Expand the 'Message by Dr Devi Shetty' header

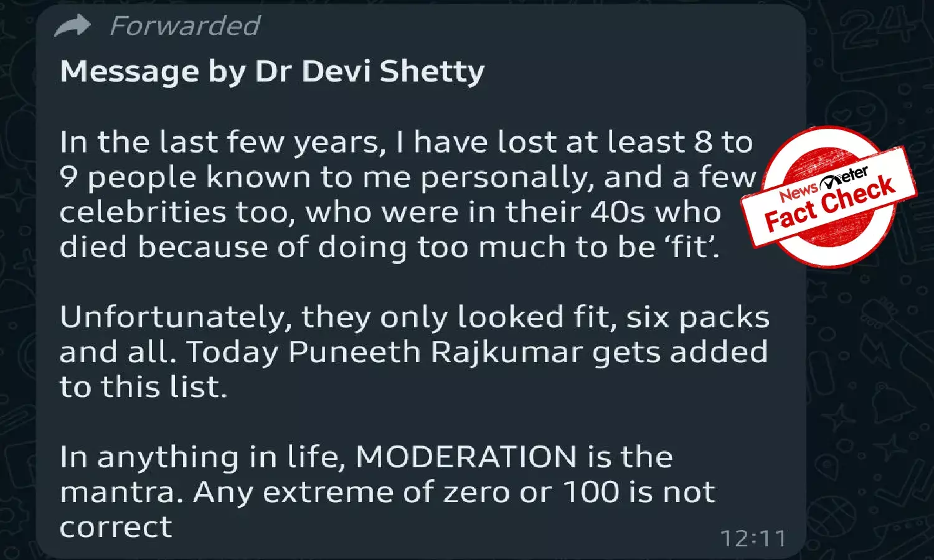[272, 70]
